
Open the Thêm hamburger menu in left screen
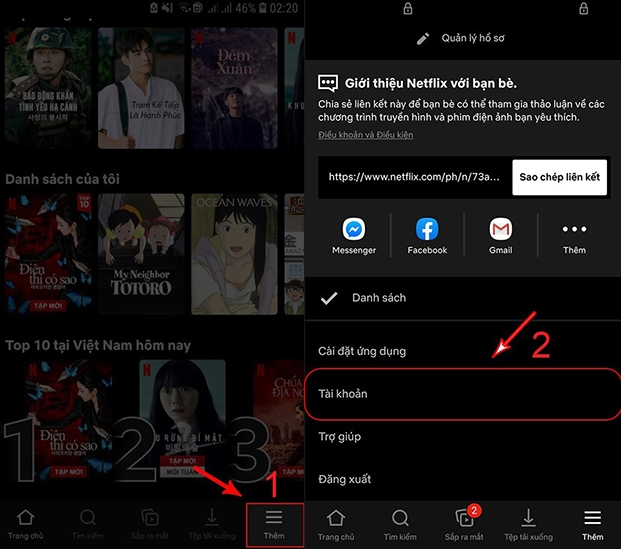tap(274, 521)
